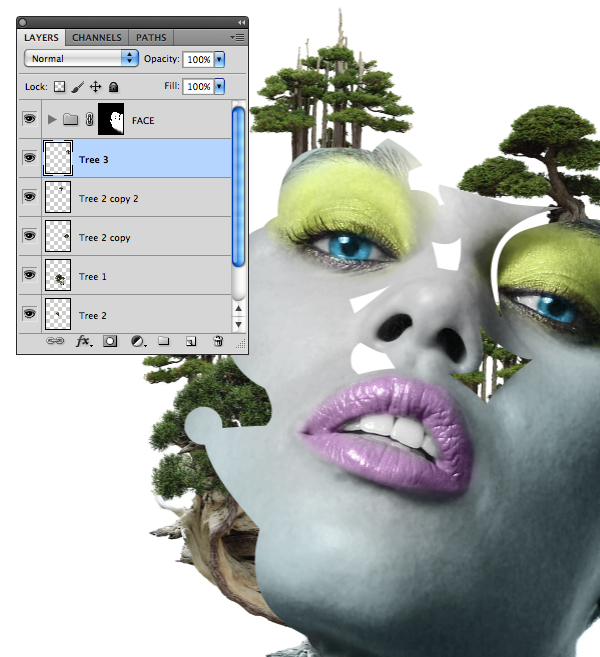Toggle Lock position move icon

96,87
